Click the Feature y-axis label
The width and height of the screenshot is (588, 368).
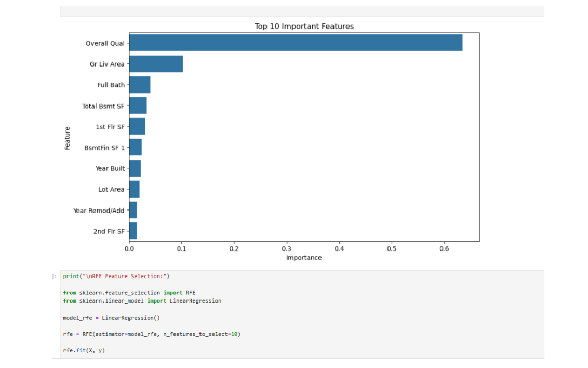(67, 138)
